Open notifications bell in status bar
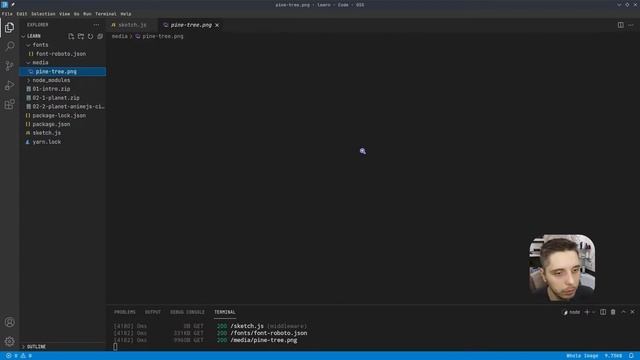640x360 pixels. tap(631, 356)
